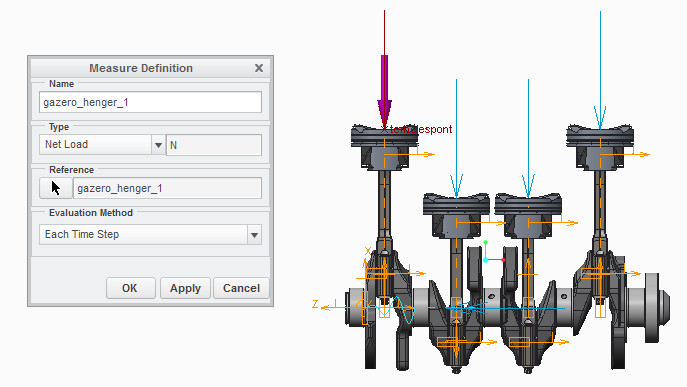This screenshot has width=687, height=387.
Task: Cancel the measure definition
Action: [x=241, y=288]
